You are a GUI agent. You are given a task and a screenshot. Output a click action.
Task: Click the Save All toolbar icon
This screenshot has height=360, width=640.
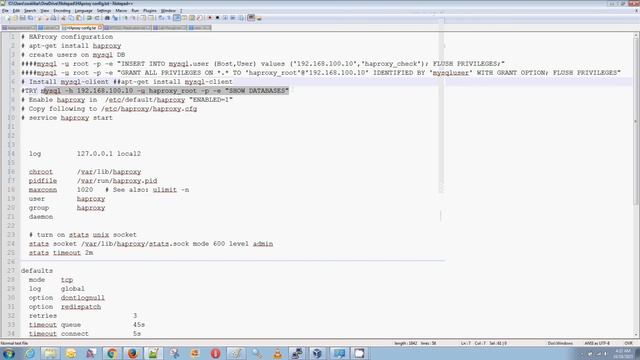click(x=31, y=18)
